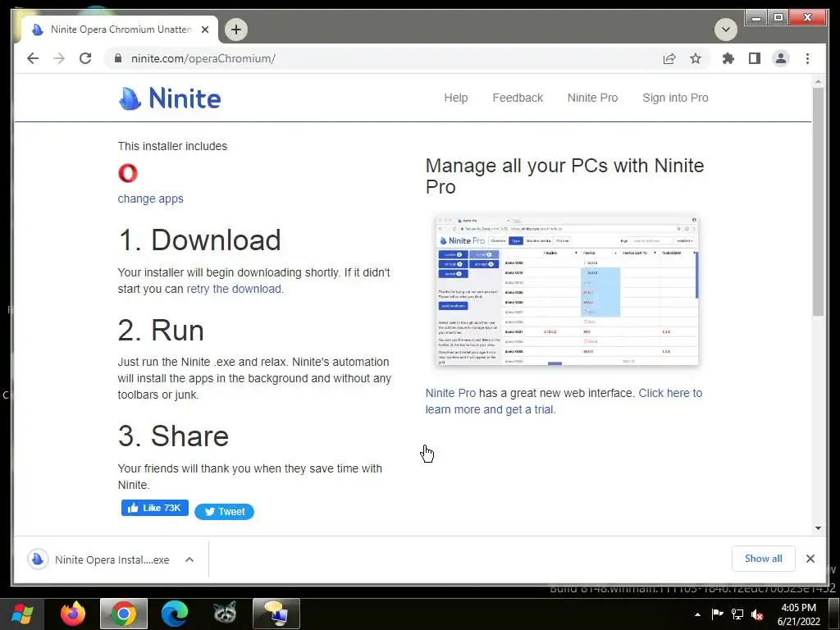Open the Windows Start menu
This screenshot has height=630, width=840.
tap(21, 614)
